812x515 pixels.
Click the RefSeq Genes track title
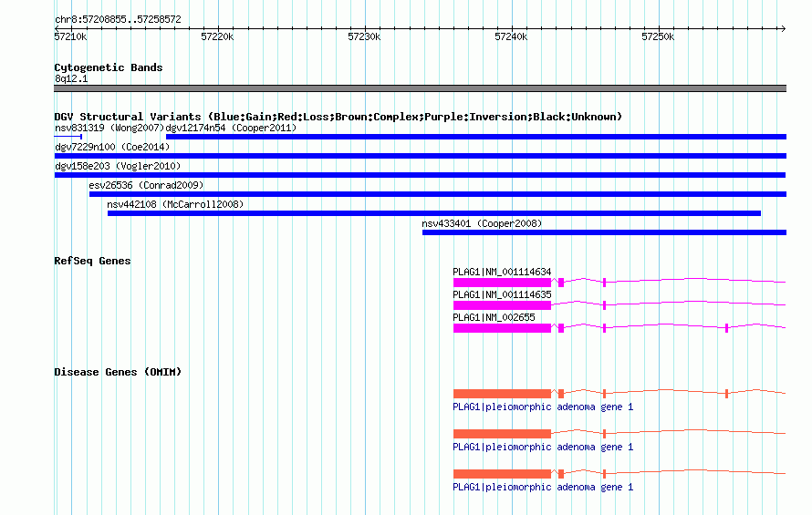click(x=92, y=261)
